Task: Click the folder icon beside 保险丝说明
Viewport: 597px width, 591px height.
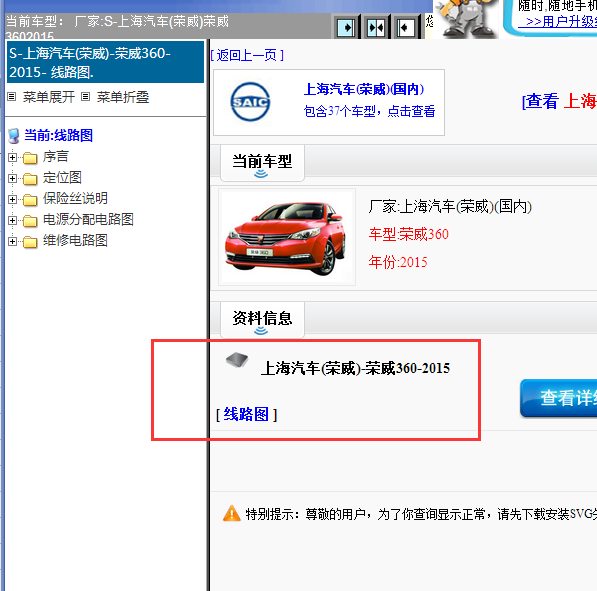Action: point(30,199)
